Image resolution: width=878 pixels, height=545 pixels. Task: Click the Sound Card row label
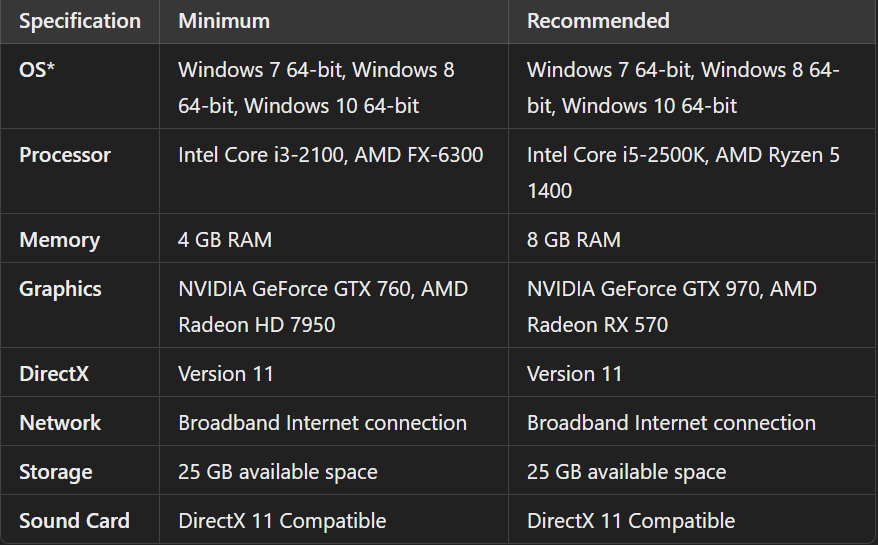pos(74,521)
